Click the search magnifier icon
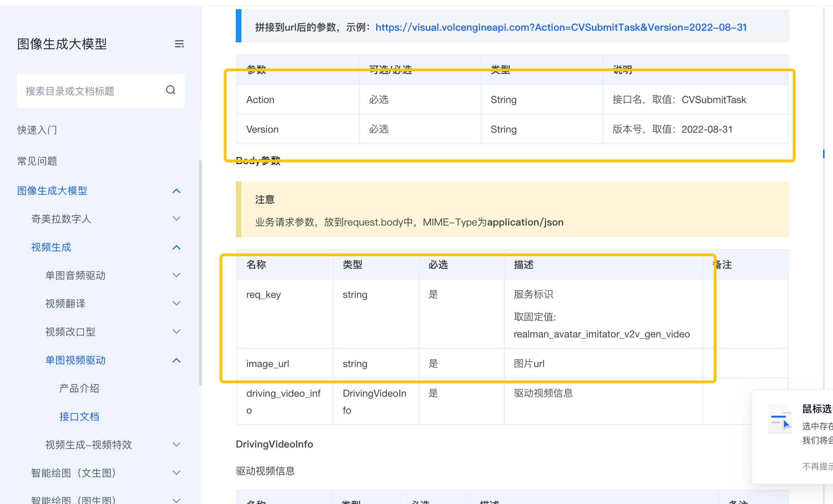 [x=171, y=90]
